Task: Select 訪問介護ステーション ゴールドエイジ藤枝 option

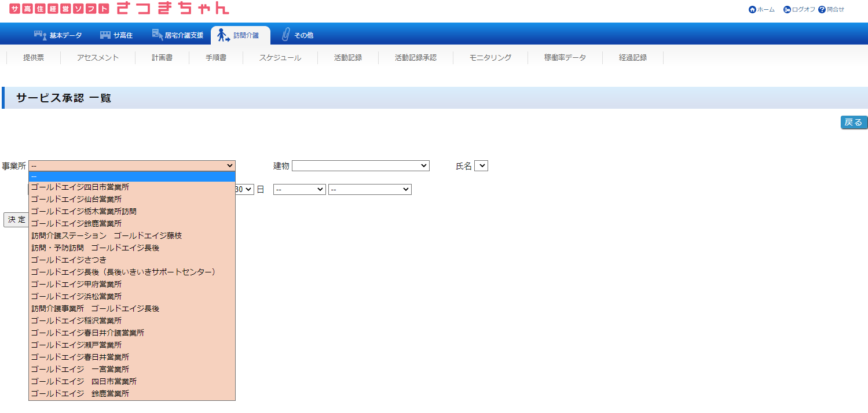Action: pos(107,235)
